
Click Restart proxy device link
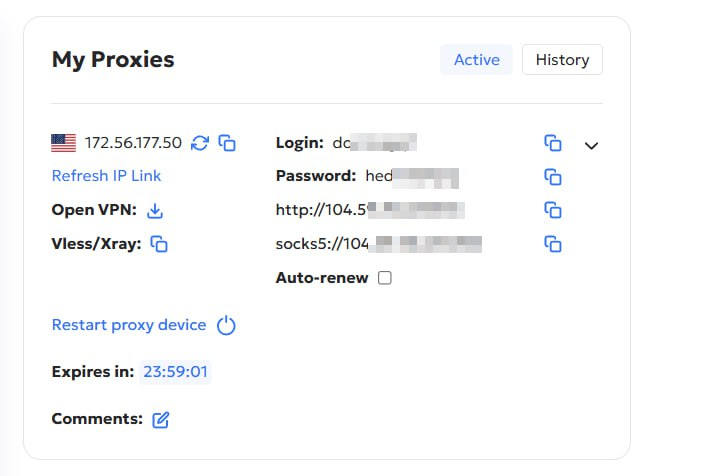(128, 325)
